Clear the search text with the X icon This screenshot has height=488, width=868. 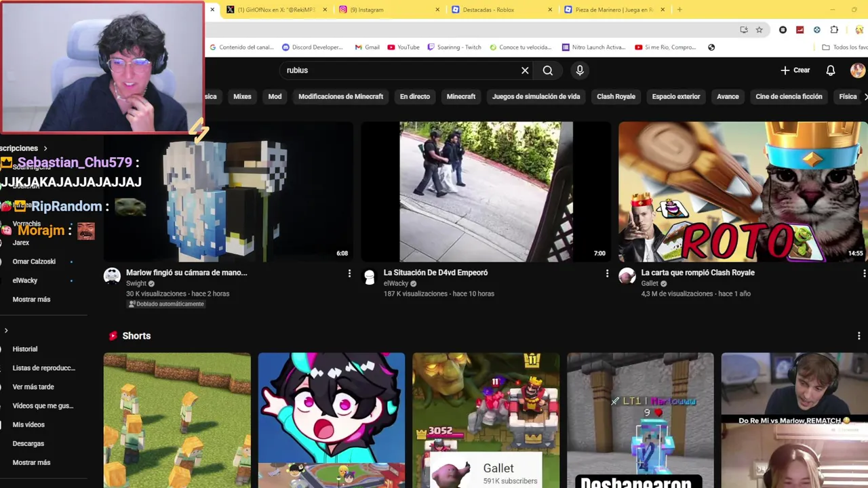525,70
